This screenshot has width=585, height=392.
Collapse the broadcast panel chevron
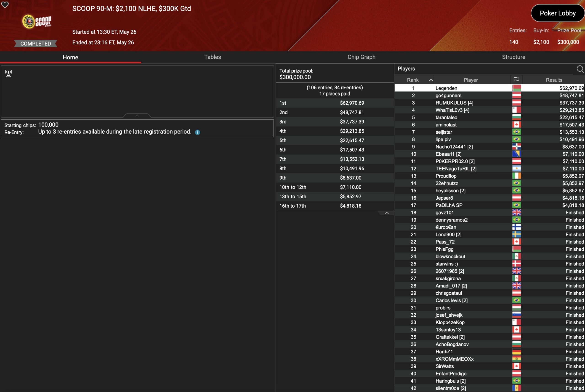(x=137, y=116)
